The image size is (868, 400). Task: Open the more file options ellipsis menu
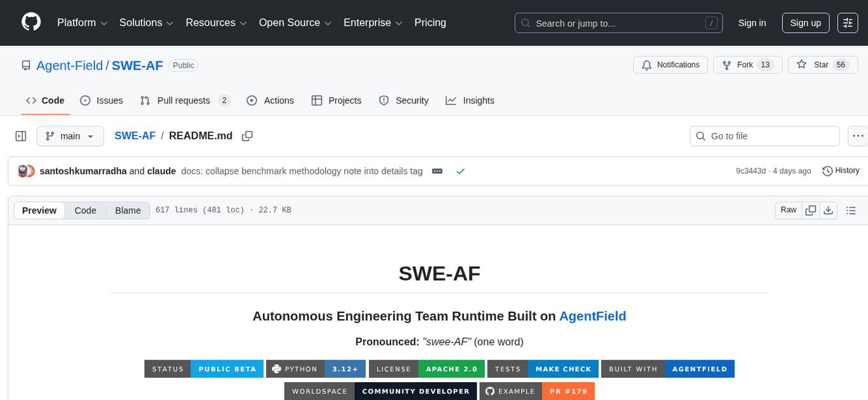(858, 135)
